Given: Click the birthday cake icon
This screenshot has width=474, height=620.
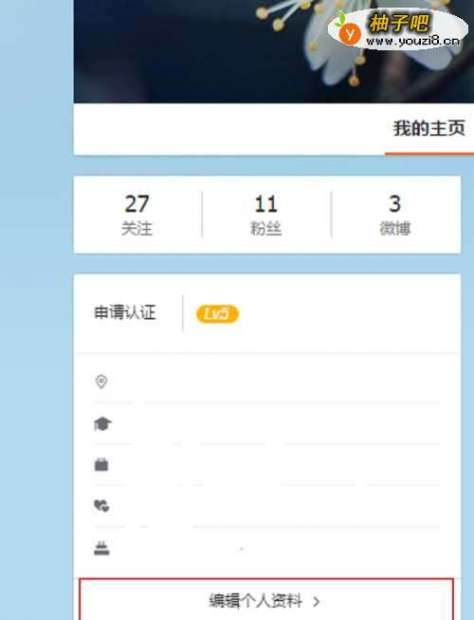Looking at the screenshot, I should 102,548.
